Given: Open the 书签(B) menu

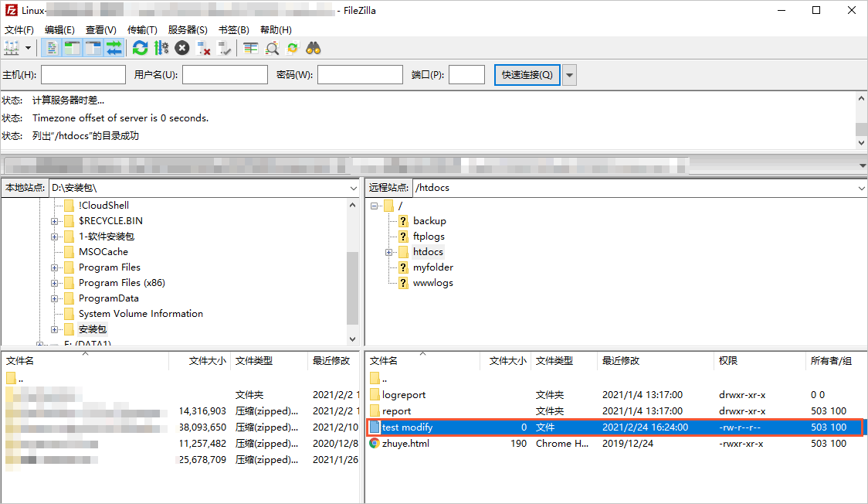Looking at the screenshot, I should coord(234,30).
